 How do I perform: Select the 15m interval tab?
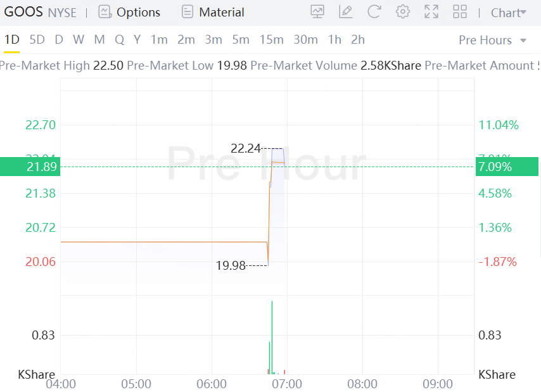click(271, 39)
